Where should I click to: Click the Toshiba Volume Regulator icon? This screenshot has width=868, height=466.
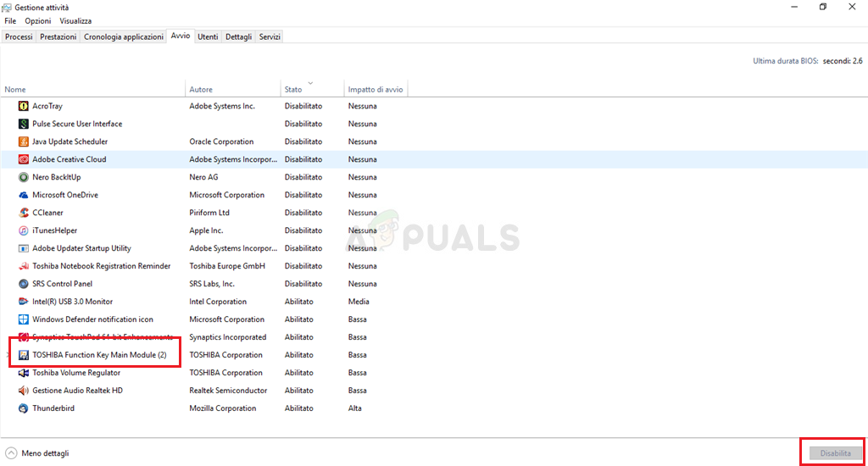(23, 373)
